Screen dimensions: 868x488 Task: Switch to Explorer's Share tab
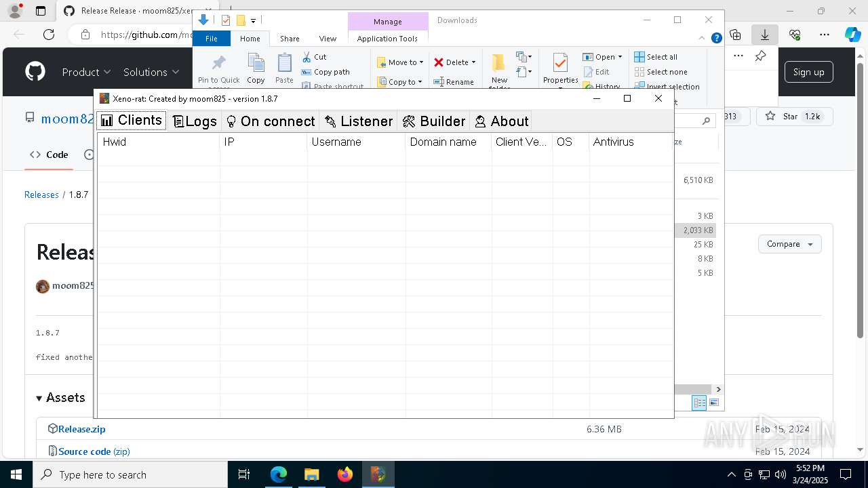click(x=290, y=39)
